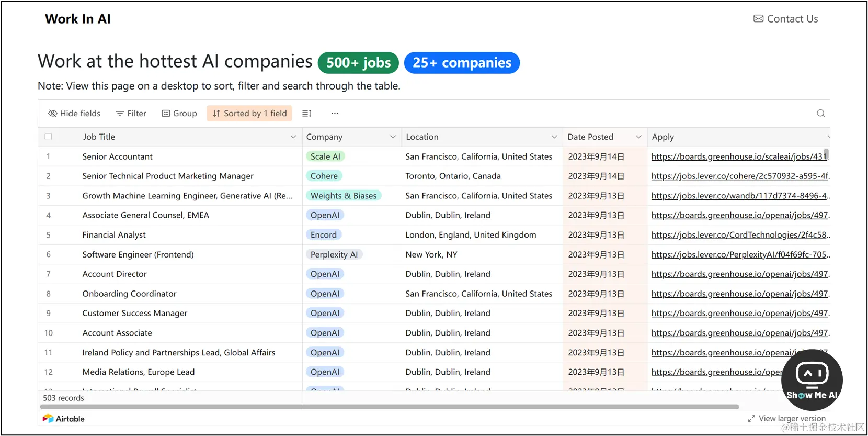Open the PerplexityAI apply link
This screenshot has width=868, height=436.
click(x=740, y=254)
